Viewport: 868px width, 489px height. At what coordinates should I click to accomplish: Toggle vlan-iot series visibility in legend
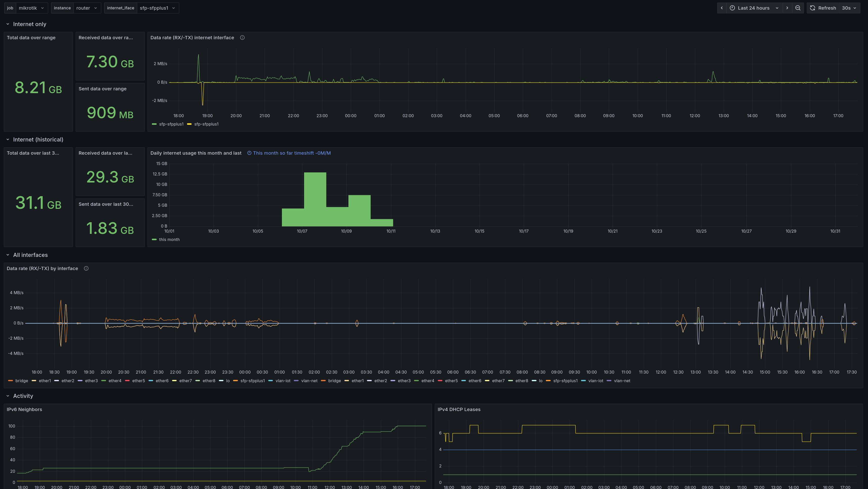[283, 381]
